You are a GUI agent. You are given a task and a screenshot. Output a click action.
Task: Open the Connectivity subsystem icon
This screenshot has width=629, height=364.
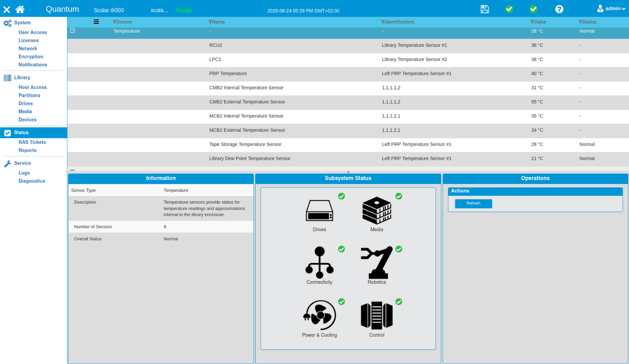(319, 262)
